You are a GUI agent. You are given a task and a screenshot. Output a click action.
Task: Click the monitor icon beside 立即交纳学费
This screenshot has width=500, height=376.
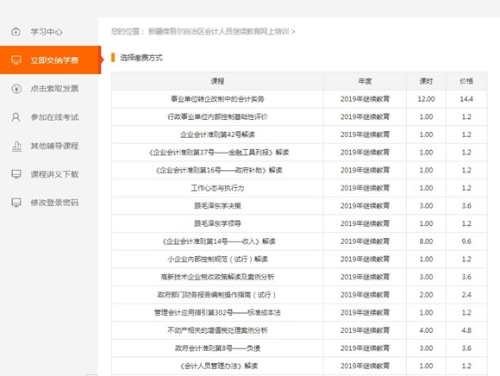tap(16, 60)
